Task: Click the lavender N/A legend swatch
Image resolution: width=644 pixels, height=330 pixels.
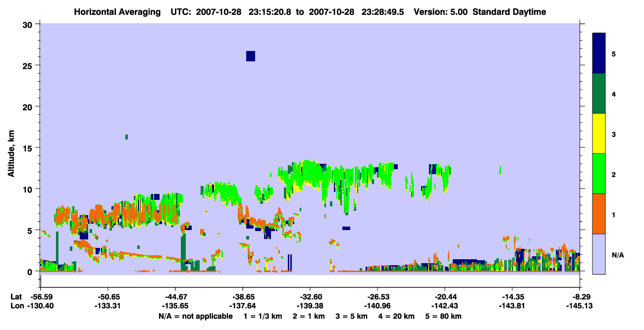Action: point(599,254)
